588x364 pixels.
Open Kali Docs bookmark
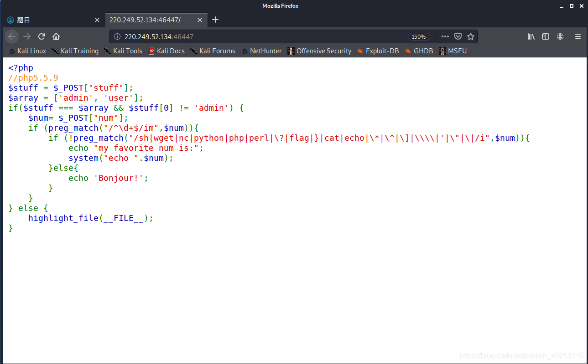(167, 51)
